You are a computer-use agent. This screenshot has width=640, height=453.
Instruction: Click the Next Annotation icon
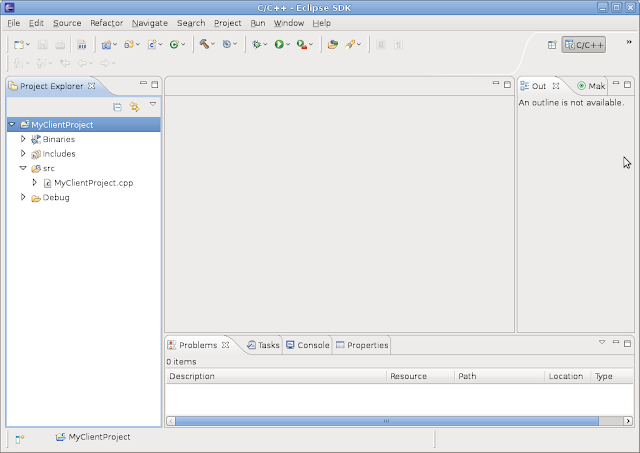[x=18, y=63]
